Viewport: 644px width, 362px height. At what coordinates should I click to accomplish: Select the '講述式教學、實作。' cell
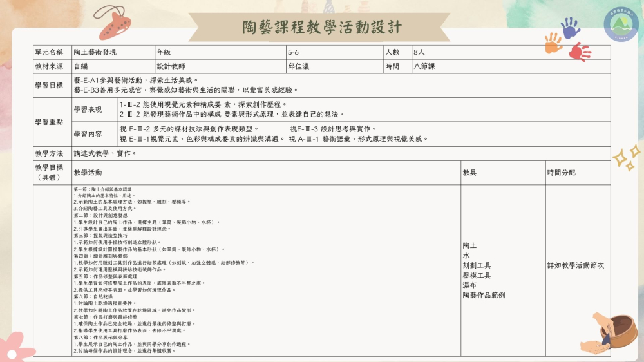coord(341,153)
